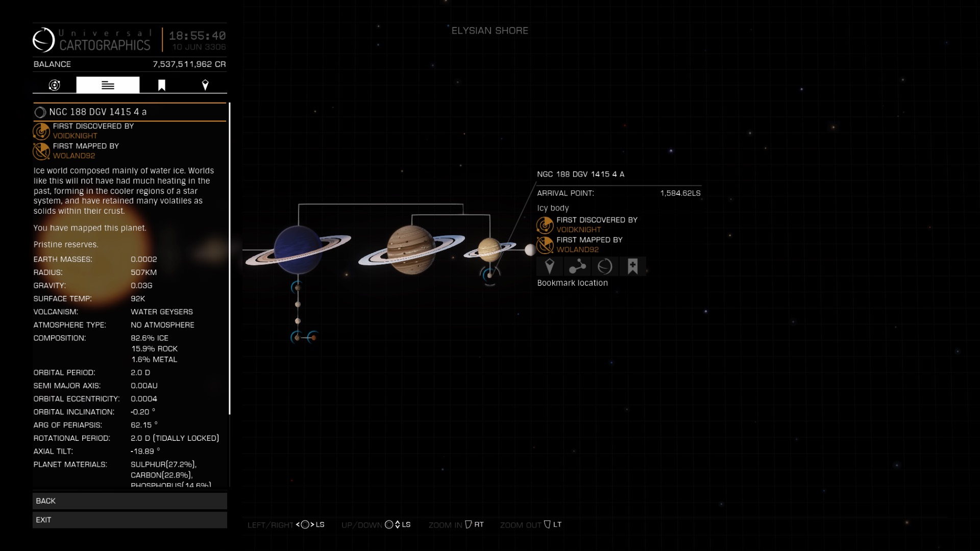This screenshot has height=551, width=980.
Task: Click WOLAND92 name in the popup
Action: (x=578, y=249)
